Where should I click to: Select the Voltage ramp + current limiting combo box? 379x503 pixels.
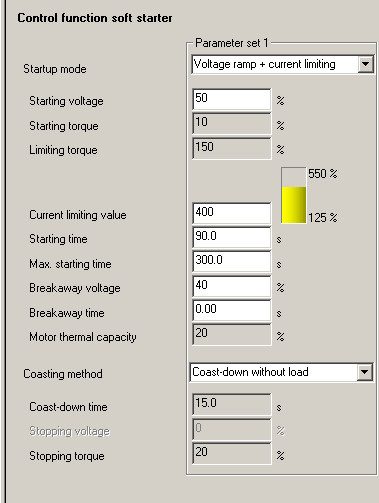[282, 64]
